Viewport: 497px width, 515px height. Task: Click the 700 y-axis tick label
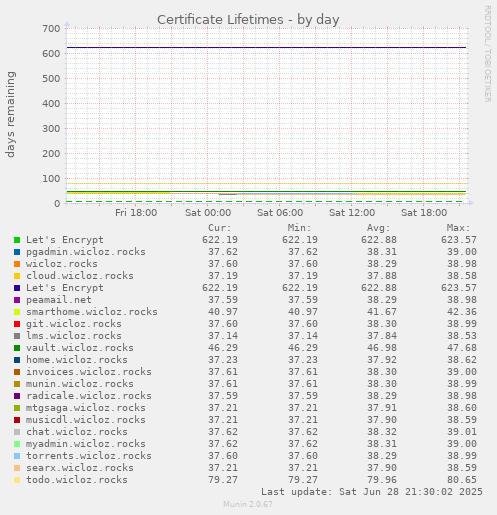[51, 29]
